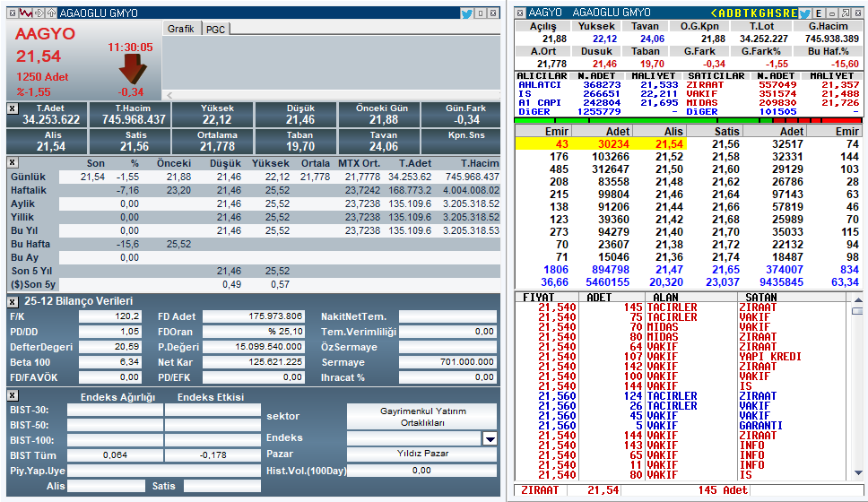Switch to the PGC tab
Viewport: 868px width, 502px height.
point(215,30)
